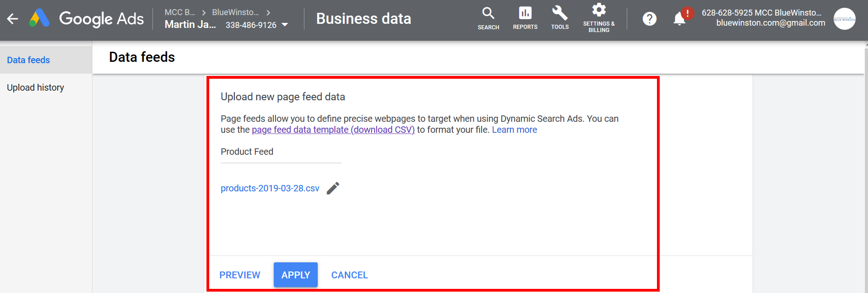Click the Help question mark icon
Viewport: 868px width, 293px height.
click(649, 19)
